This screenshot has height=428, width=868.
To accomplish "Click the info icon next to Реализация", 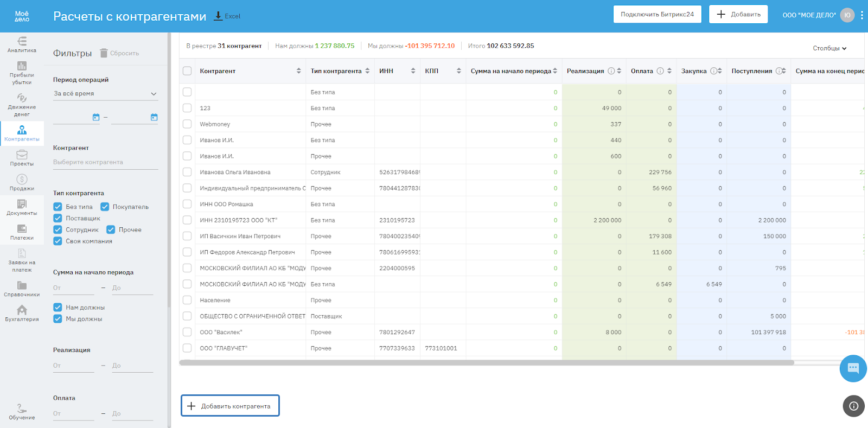I will [x=611, y=71].
